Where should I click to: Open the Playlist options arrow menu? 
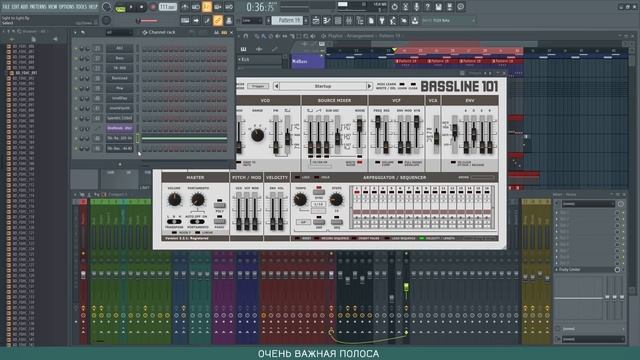(240, 36)
